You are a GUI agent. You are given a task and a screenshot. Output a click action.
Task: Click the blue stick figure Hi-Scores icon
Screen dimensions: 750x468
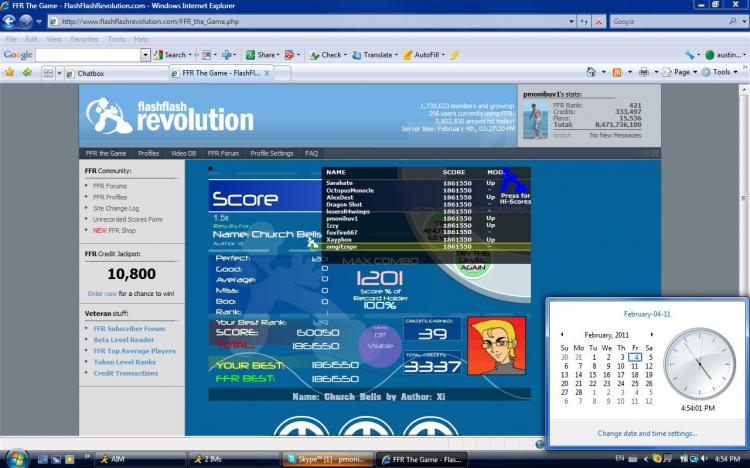(x=515, y=182)
